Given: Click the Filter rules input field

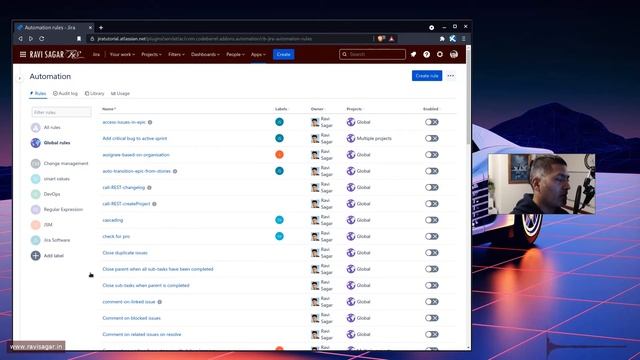Looking at the screenshot, I should [62, 112].
